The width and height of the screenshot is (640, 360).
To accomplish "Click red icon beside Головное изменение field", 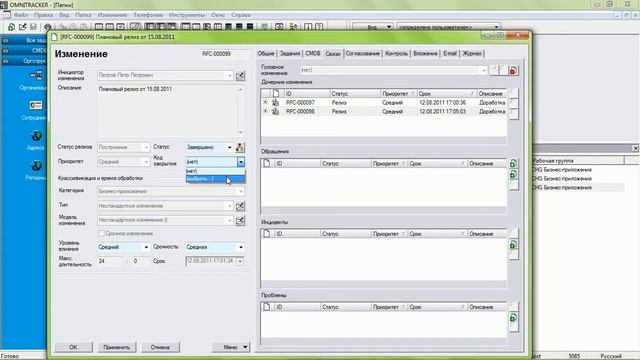I will (x=513, y=70).
